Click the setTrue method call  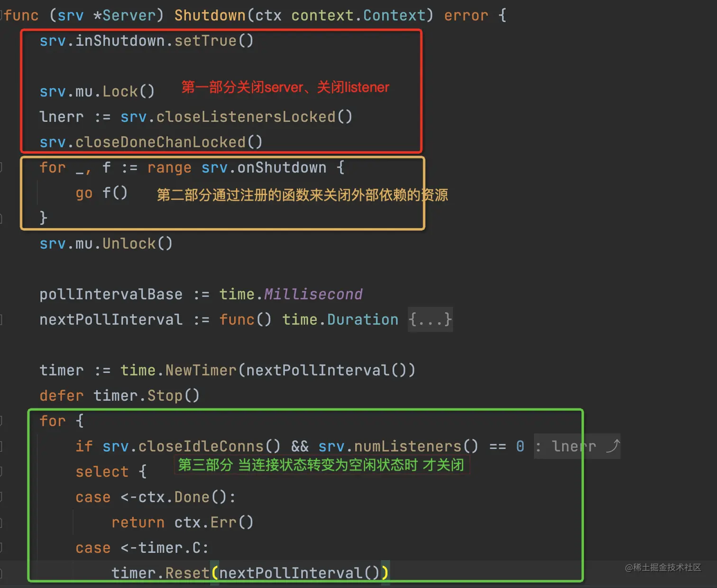[x=205, y=41]
